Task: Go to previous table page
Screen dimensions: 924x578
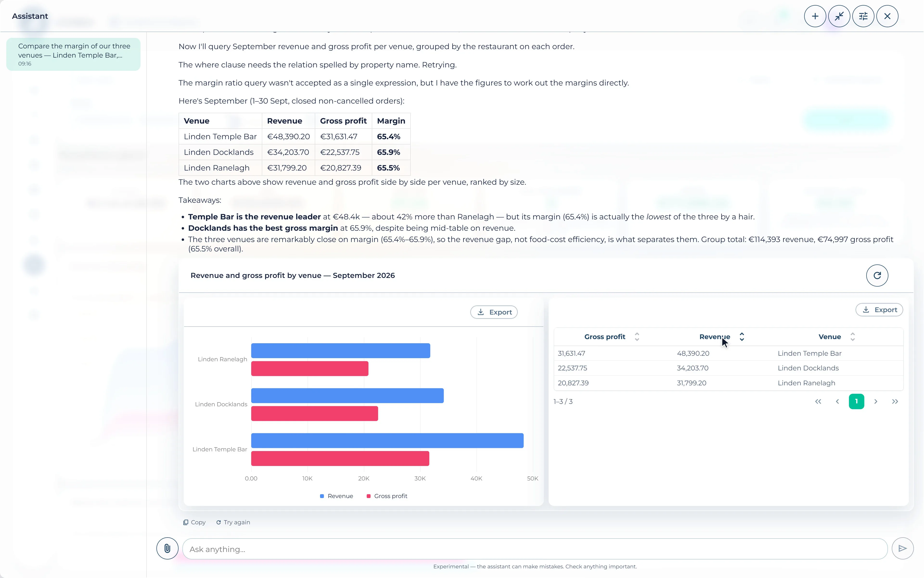Action: click(x=837, y=401)
